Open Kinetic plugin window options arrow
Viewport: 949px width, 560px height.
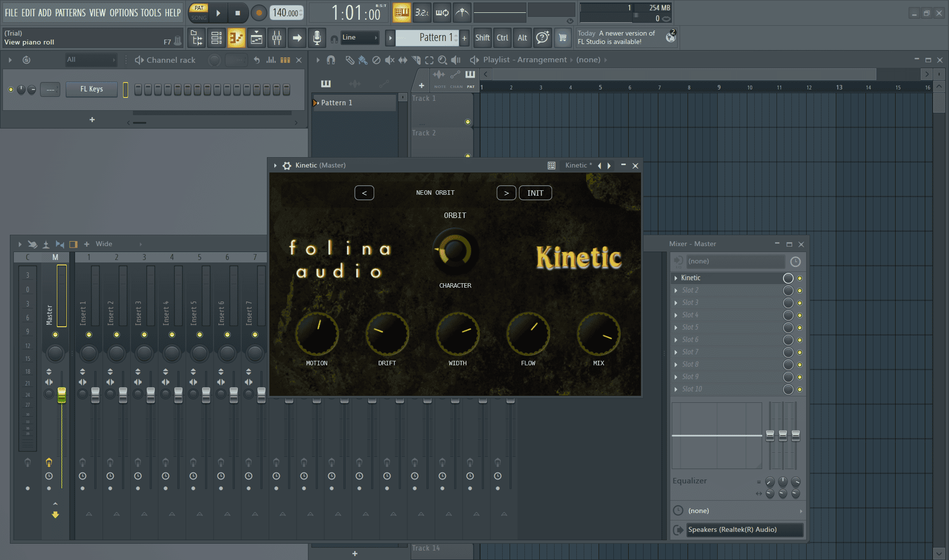click(275, 166)
